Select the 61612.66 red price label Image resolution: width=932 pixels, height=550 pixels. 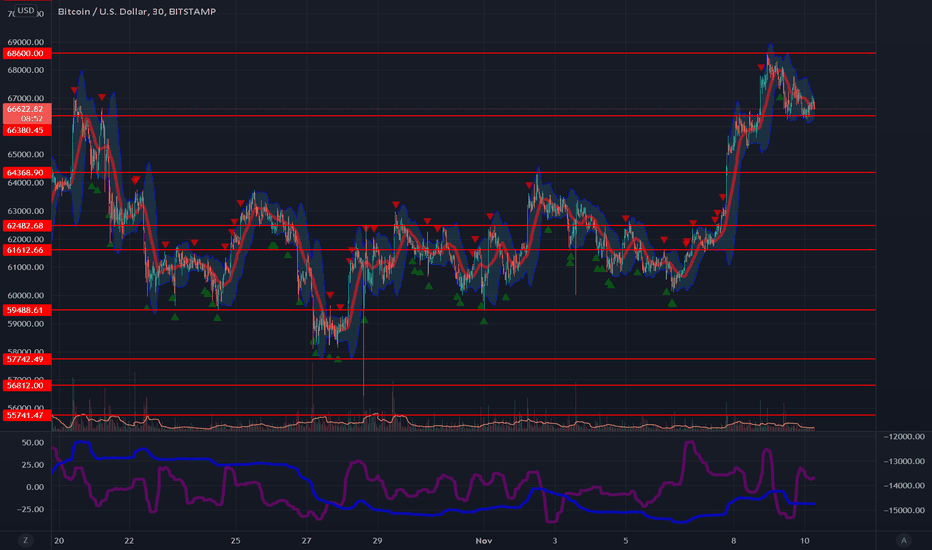click(x=27, y=250)
